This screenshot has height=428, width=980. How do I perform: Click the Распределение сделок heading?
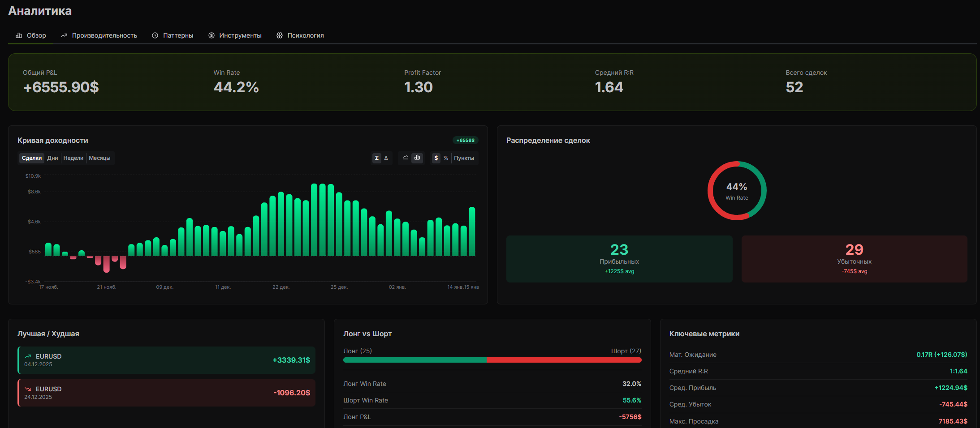(x=548, y=140)
